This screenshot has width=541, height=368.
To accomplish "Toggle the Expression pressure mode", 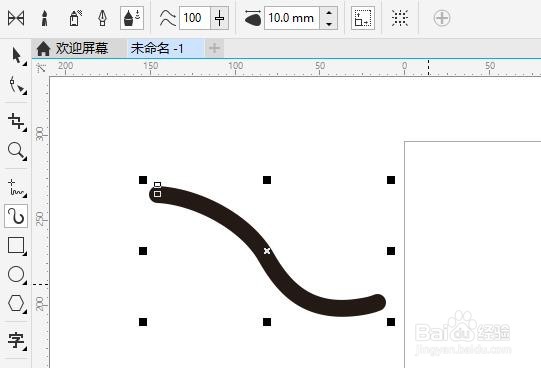I will [x=132, y=18].
